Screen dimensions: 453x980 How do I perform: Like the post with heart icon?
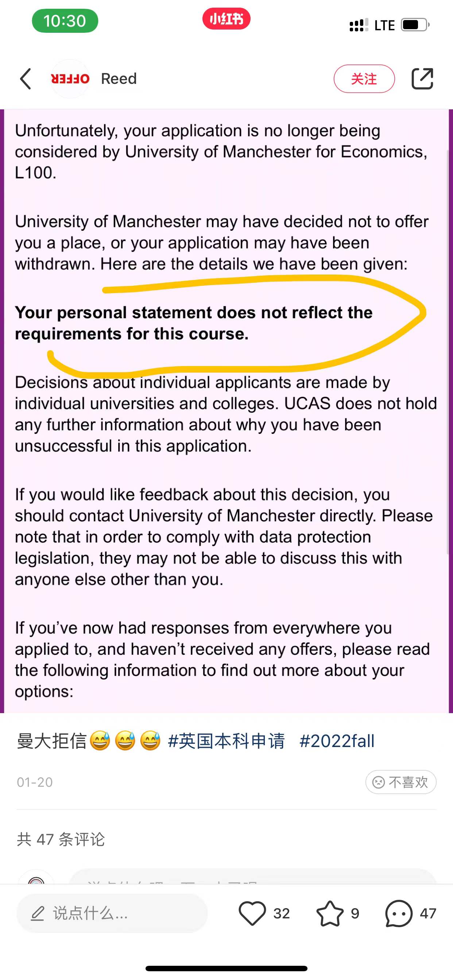[252, 913]
